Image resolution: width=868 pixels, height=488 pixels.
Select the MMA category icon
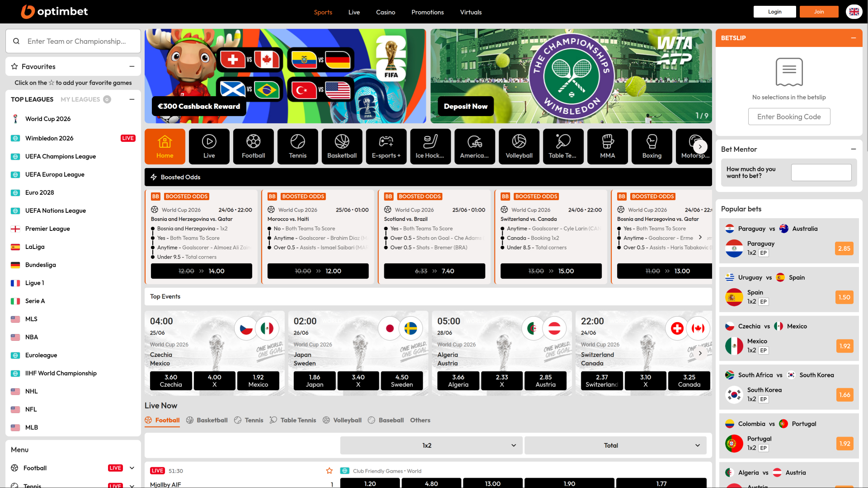(x=607, y=146)
